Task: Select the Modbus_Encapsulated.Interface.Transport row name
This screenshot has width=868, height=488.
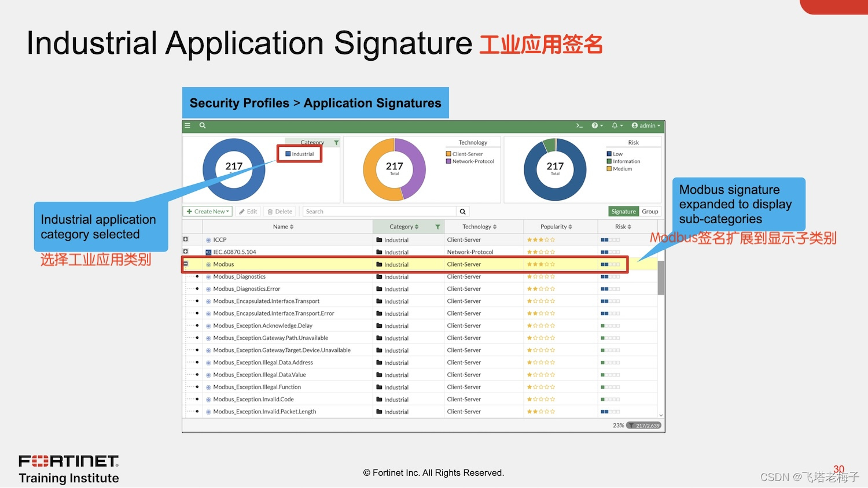Action: [266, 301]
